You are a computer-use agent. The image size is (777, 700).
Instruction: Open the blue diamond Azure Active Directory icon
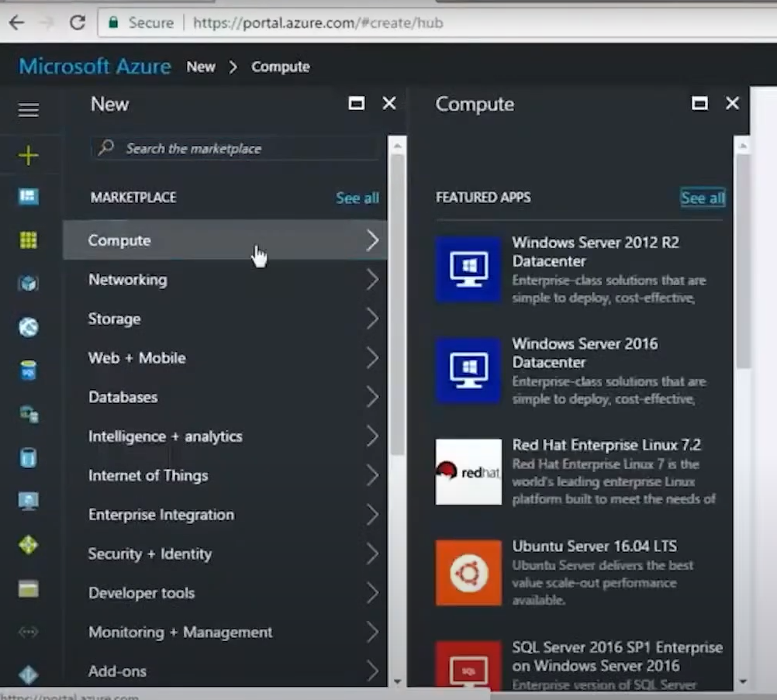(28, 674)
